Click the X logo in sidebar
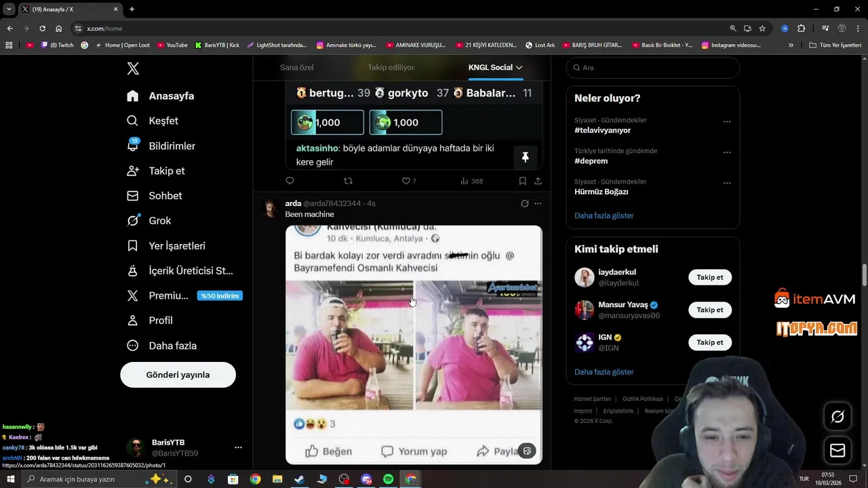The width and height of the screenshot is (868, 488). (x=133, y=68)
